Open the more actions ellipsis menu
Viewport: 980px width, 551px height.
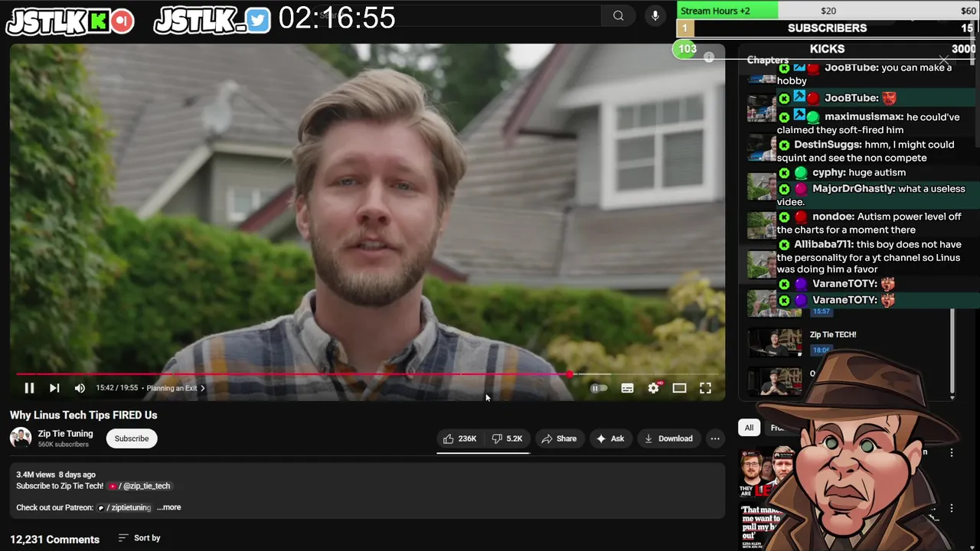click(715, 439)
